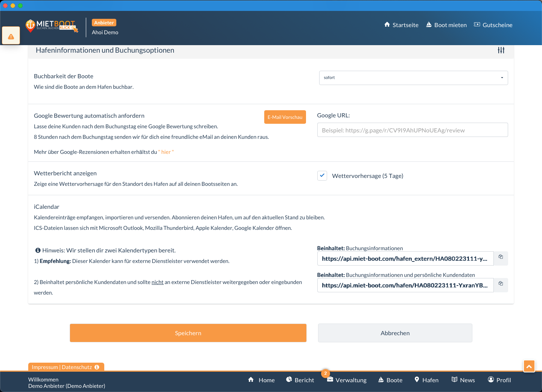Image resolution: width=542 pixels, height=392 pixels.
Task: Click the Speichern button
Action: pyautogui.click(x=188, y=333)
